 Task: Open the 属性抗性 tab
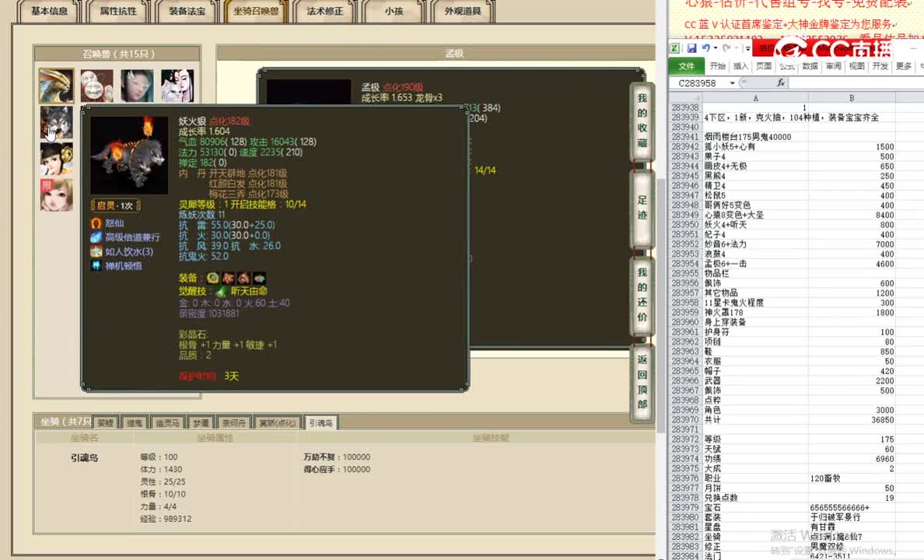pyautogui.click(x=118, y=11)
